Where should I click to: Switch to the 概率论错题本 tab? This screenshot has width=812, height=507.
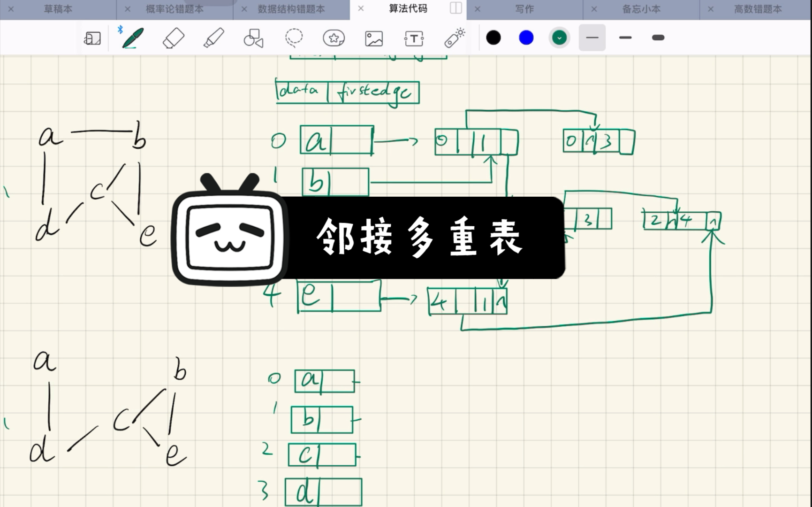point(175,9)
